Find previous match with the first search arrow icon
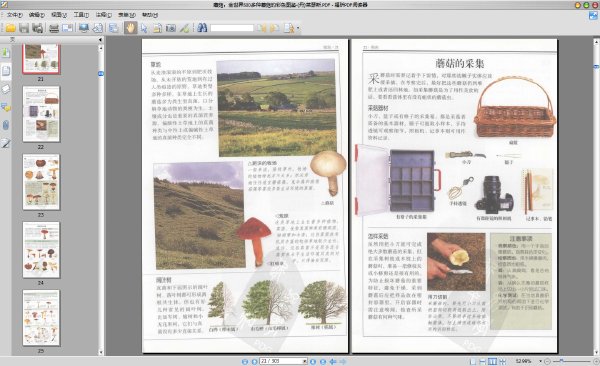This screenshot has width=600, height=366. pyautogui.click(x=262, y=28)
